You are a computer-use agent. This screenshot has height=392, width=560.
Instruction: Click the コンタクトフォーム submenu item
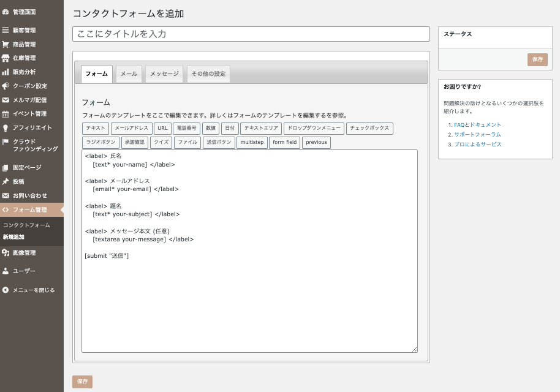[27, 225]
